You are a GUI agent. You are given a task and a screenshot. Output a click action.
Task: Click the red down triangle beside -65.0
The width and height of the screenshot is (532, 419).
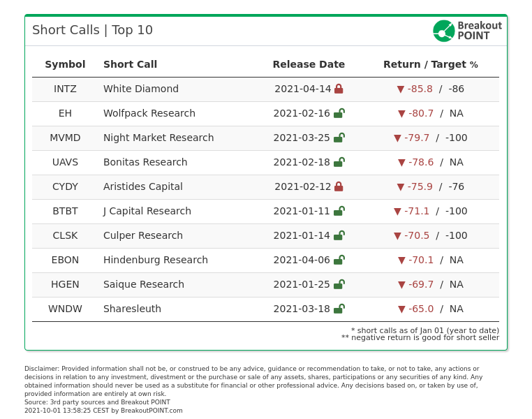(x=401, y=309)
